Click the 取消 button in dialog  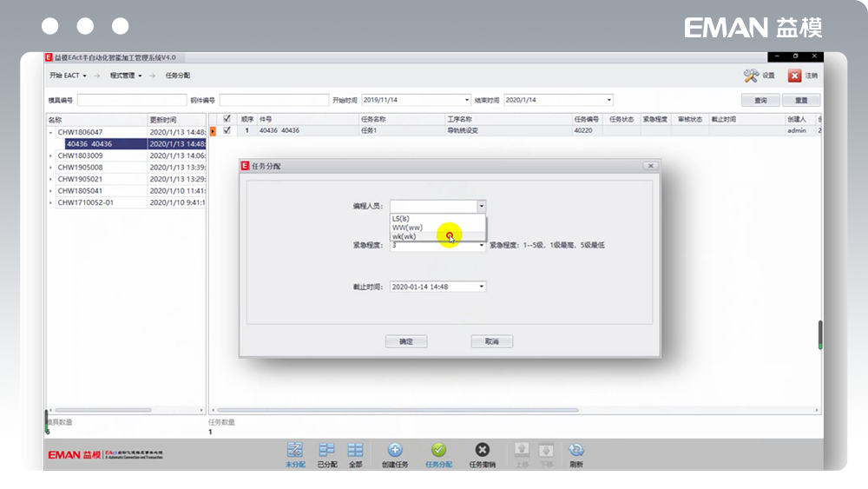[x=492, y=341]
